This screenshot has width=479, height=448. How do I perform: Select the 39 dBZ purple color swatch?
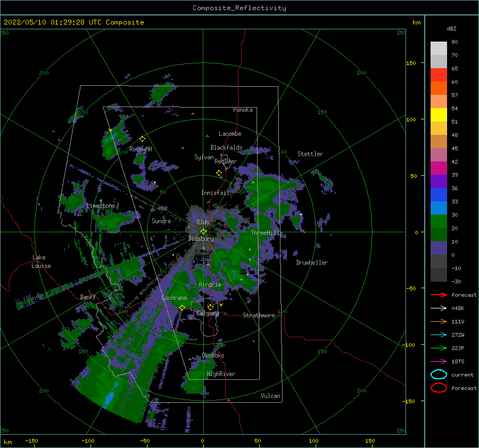[439, 181]
